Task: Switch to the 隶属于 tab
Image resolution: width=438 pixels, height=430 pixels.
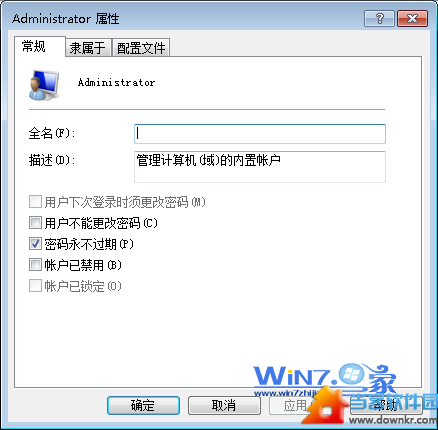Action: point(88,48)
